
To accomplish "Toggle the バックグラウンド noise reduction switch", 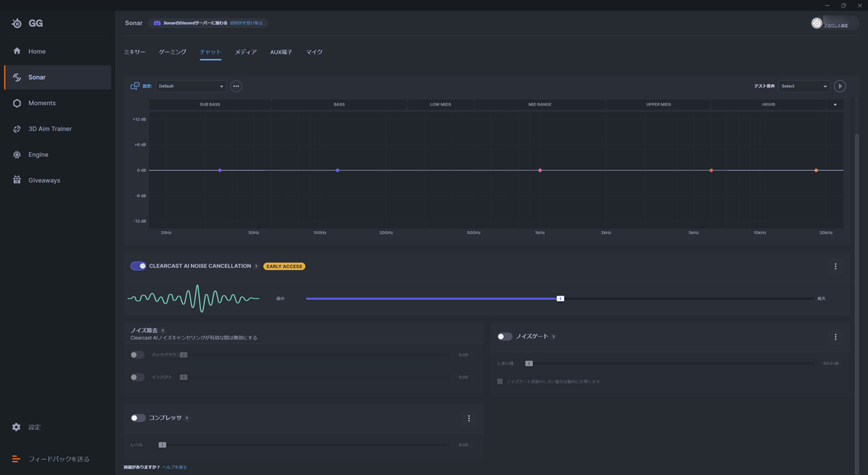I will [x=137, y=355].
